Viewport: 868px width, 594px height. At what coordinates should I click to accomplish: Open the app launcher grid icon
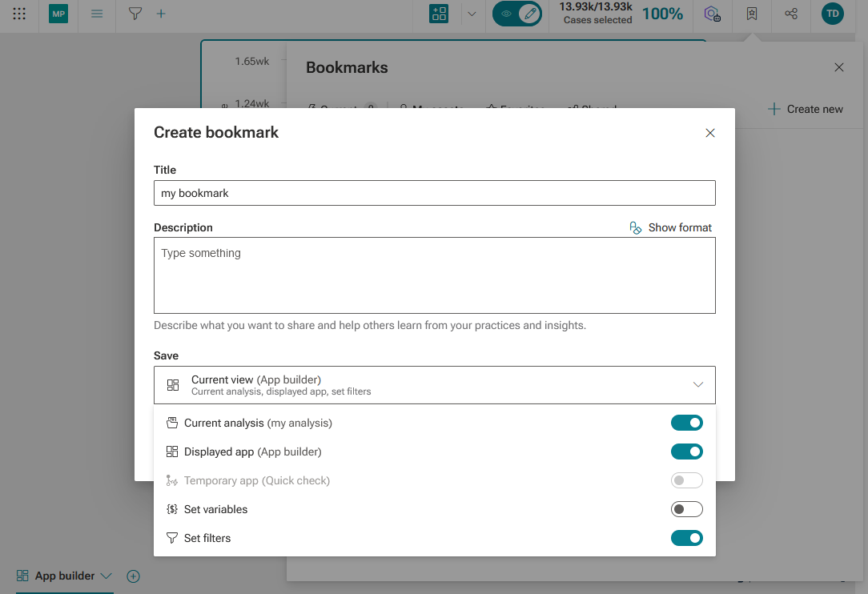click(19, 14)
